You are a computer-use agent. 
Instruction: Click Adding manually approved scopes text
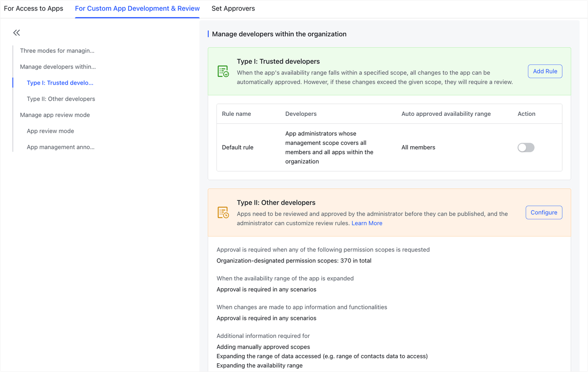(x=263, y=347)
